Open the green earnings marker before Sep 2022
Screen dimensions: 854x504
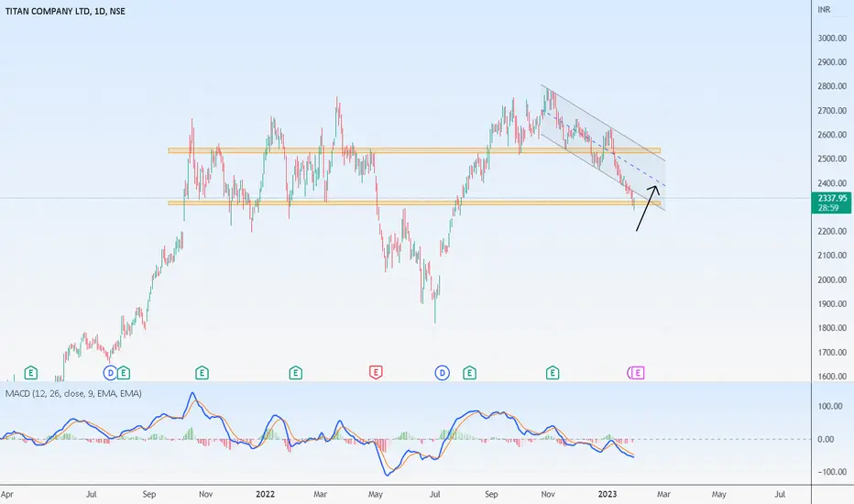[469, 373]
